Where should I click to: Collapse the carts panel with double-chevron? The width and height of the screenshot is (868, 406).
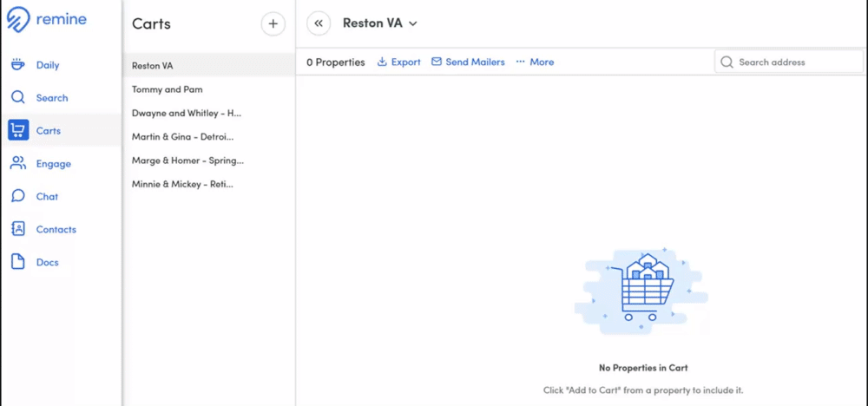(x=319, y=23)
